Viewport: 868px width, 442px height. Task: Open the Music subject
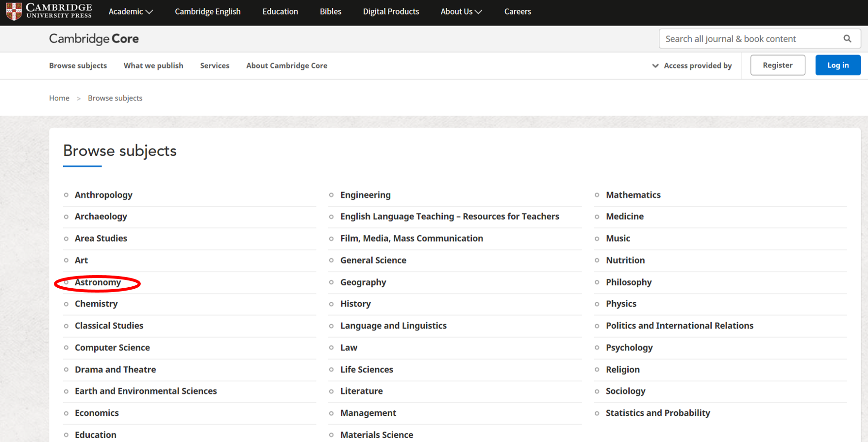618,238
